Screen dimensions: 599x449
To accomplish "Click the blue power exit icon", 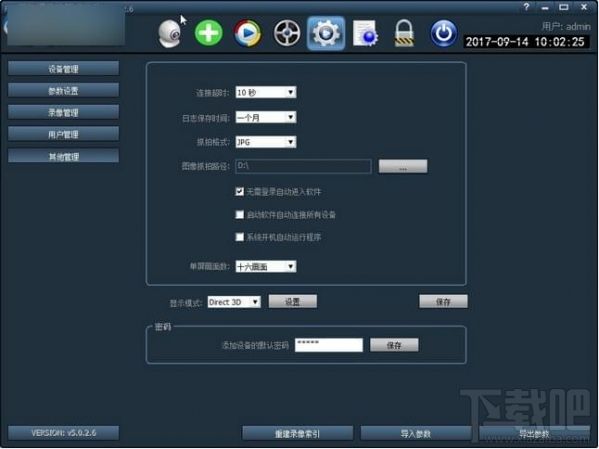I will 444,33.
